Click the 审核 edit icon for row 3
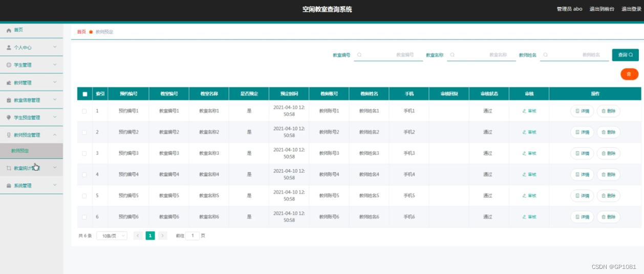 coord(524,153)
